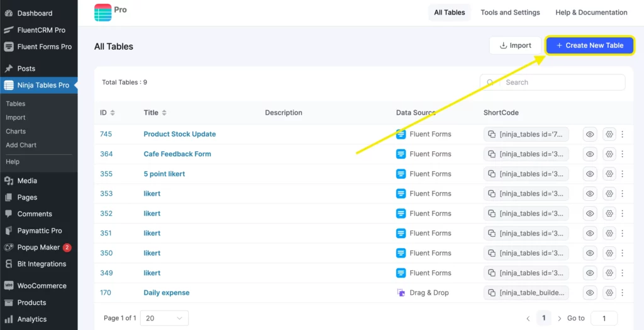Open settings gear for Cafe Feedback Form
The width and height of the screenshot is (644, 330).
[608, 154]
